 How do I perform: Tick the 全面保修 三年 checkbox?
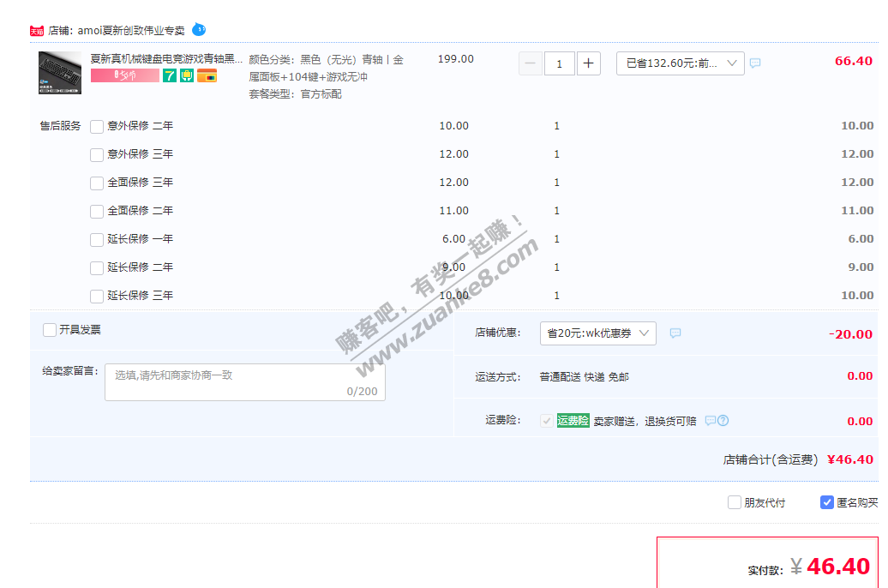point(97,183)
